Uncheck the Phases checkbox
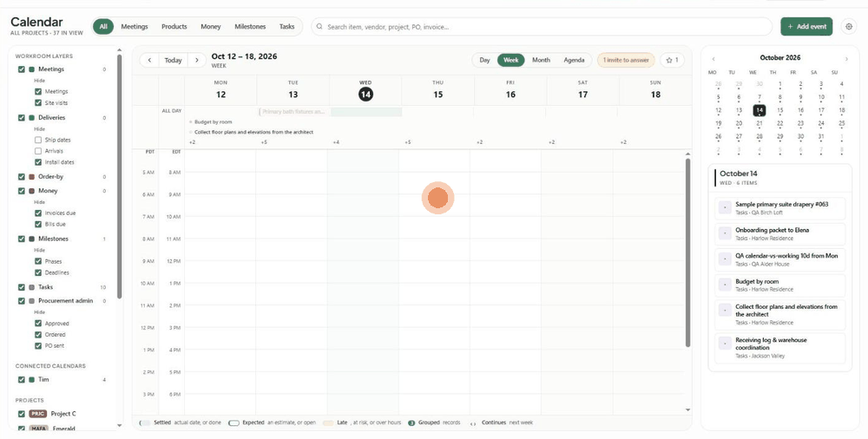This screenshot has width=868, height=439. [38, 261]
